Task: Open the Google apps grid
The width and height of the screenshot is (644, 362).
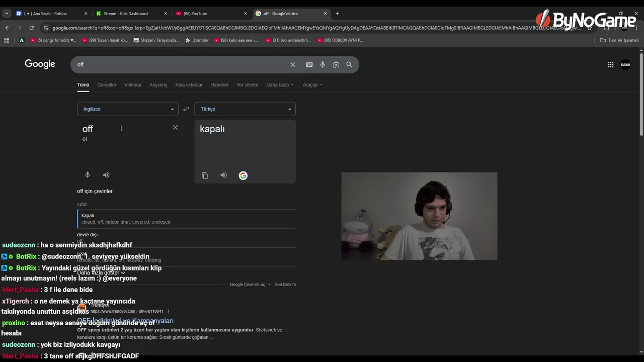Action: tap(610, 64)
